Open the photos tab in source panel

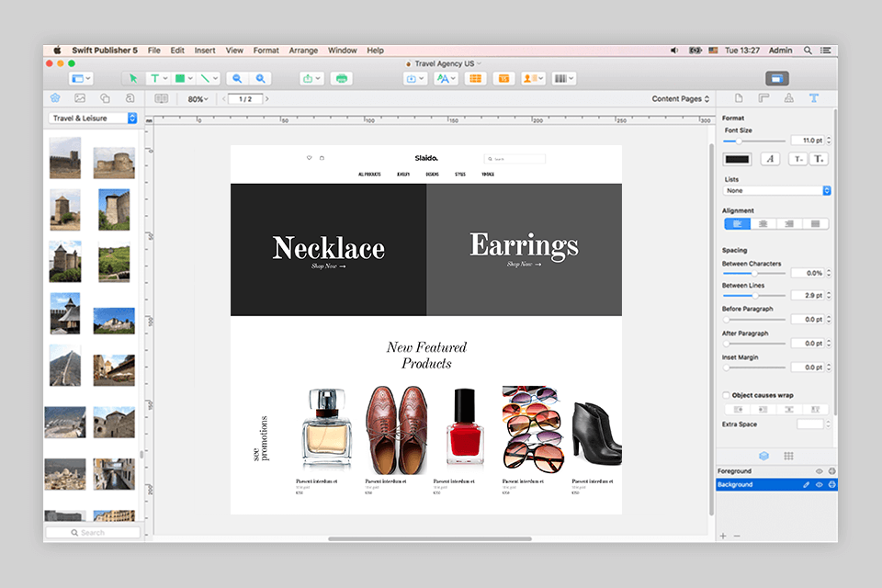[x=80, y=98]
